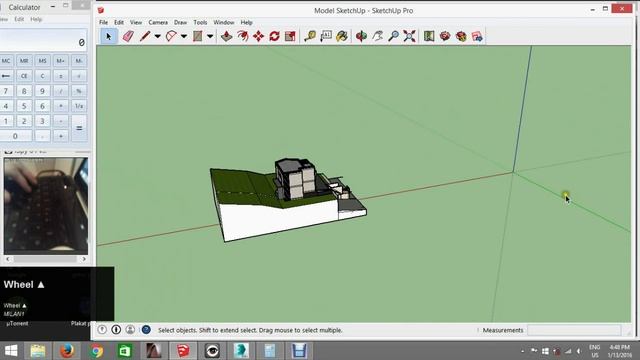This screenshot has width=640, height=360.
Task: Open the SketchUp Help menu
Action: tap(247, 22)
